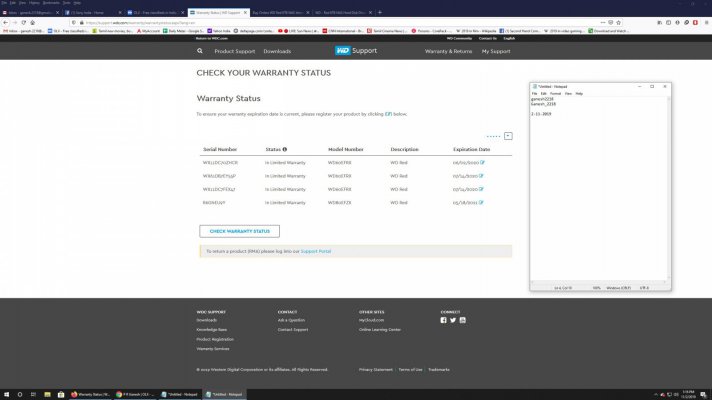This screenshot has width=712, height=400.
Task: Open the Online Learning Center link
Action: point(380,330)
